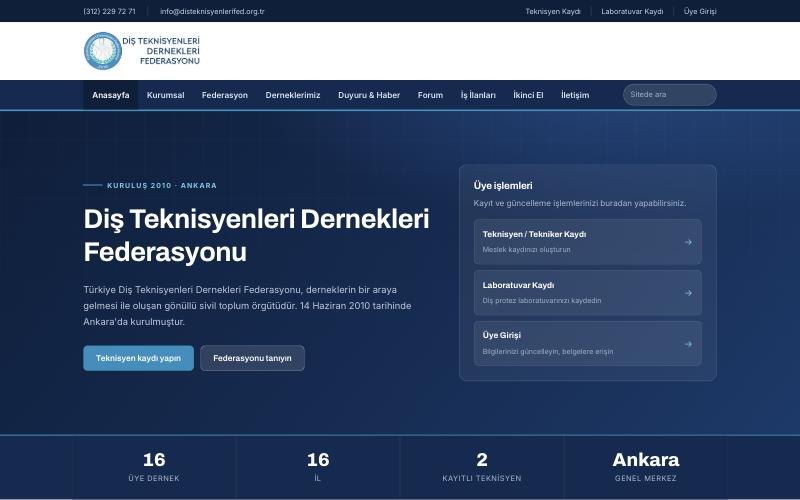Click the Federasyonu tanıyın button
Screen dimensions: 800x500
point(252,358)
